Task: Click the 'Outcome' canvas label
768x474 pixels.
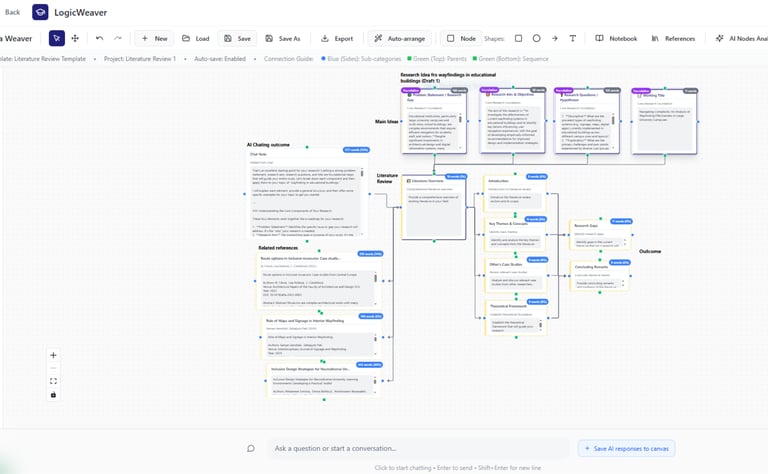Action: [650, 251]
